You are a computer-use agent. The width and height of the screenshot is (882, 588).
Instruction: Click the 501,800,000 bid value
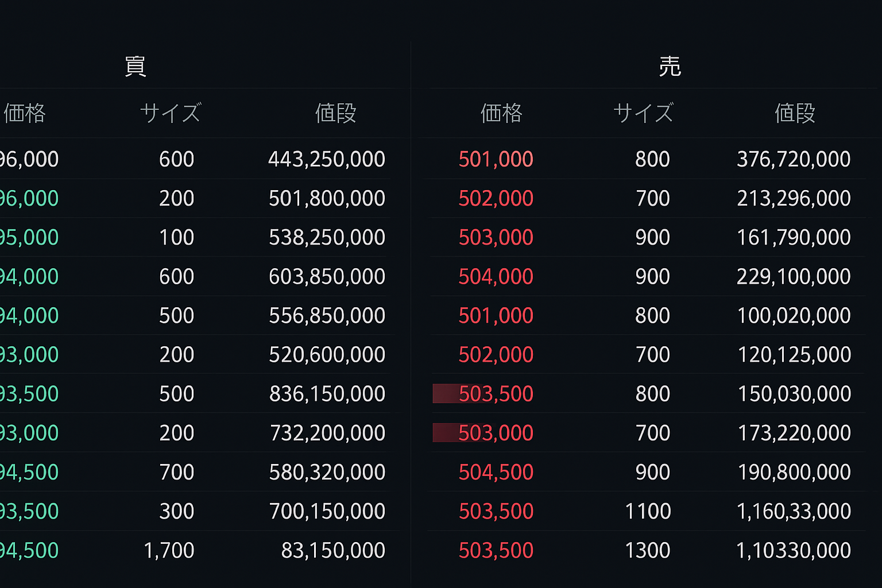coord(326,198)
